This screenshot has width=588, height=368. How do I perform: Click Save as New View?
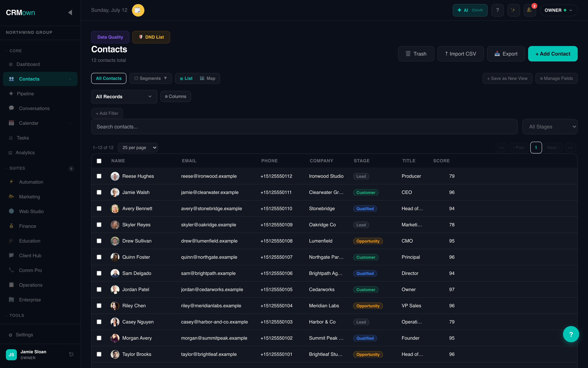point(507,78)
